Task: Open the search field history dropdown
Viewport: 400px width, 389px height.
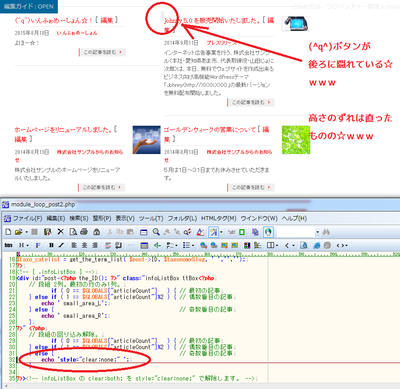Action: coord(318,232)
